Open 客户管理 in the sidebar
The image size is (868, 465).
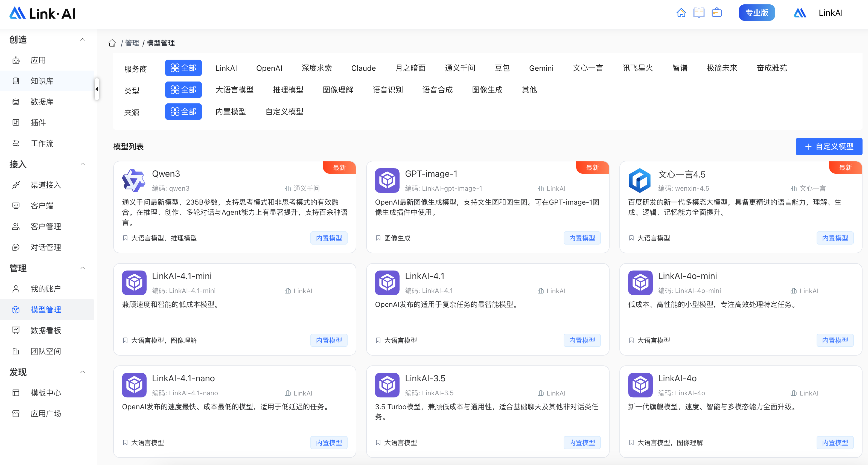[x=47, y=226]
